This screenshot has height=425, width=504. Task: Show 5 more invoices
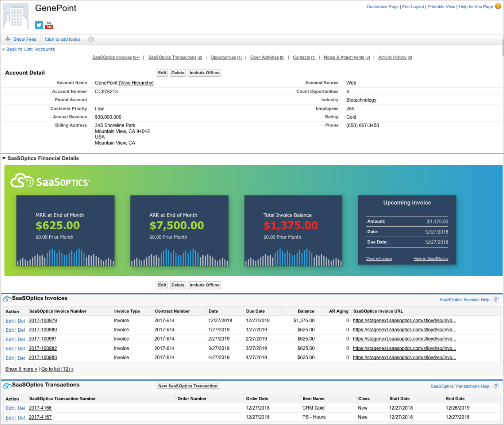21,369
